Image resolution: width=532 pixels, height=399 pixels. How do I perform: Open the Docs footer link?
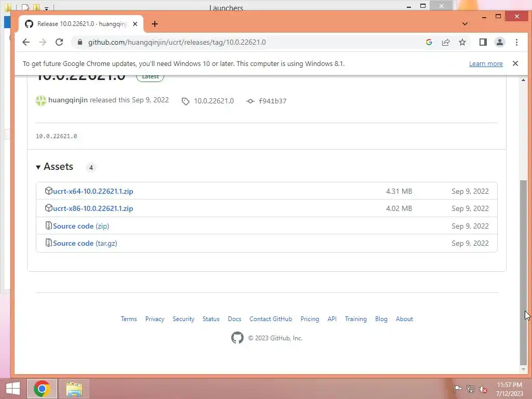click(234, 319)
